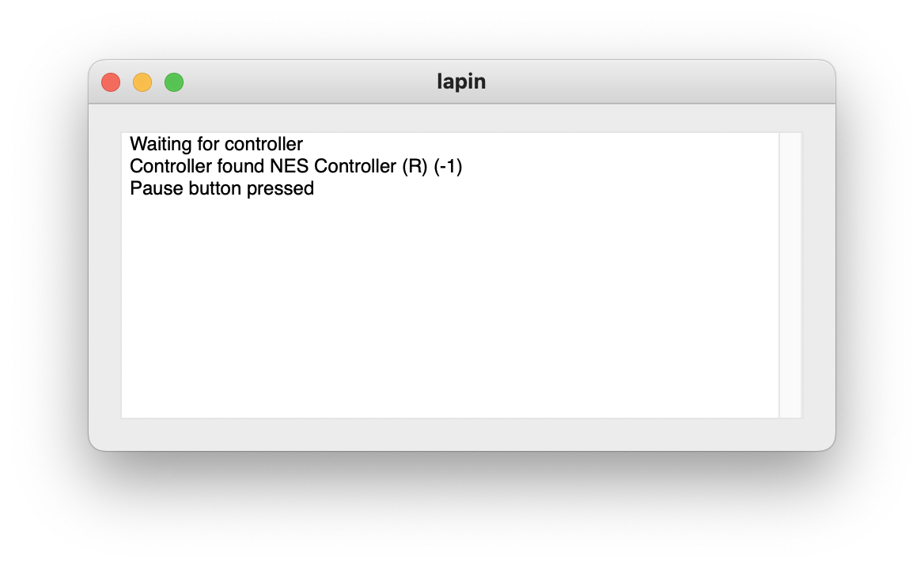
Task: Zoom the lapin window with green button
Action: (174, 82)
